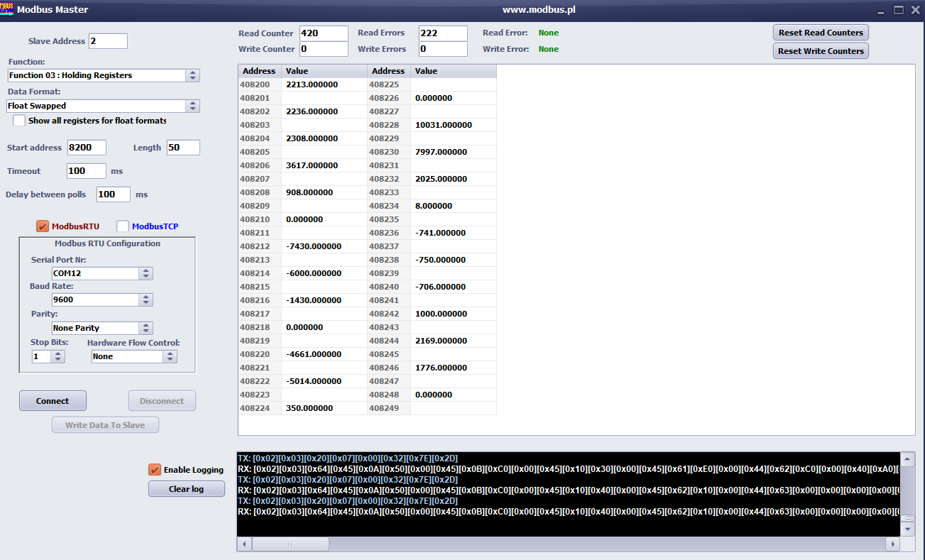Click the log scroll left arrow
The image size is (925, 560).
[244, 544]
